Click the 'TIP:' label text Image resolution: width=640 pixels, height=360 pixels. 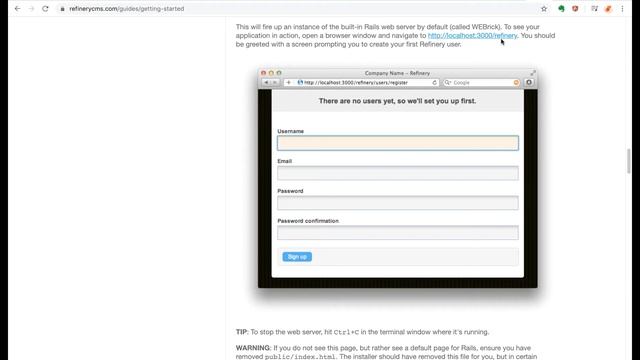[x=242, y=332]
